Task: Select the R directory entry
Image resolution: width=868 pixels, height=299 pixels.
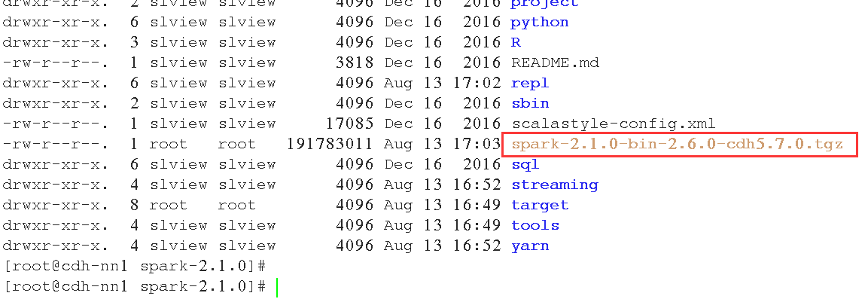Action: click(x=516, y=43)
